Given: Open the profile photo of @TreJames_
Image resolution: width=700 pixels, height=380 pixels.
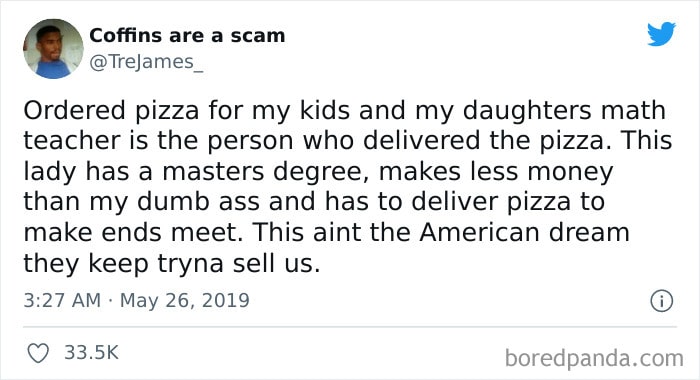Looking at the screenshot, I should pos(53,49).
